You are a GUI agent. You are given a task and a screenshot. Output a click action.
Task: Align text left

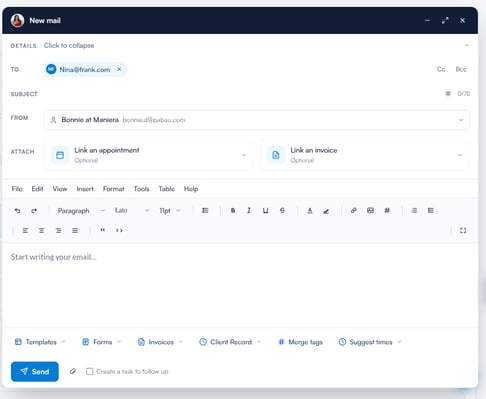click(x=25, y=230)
